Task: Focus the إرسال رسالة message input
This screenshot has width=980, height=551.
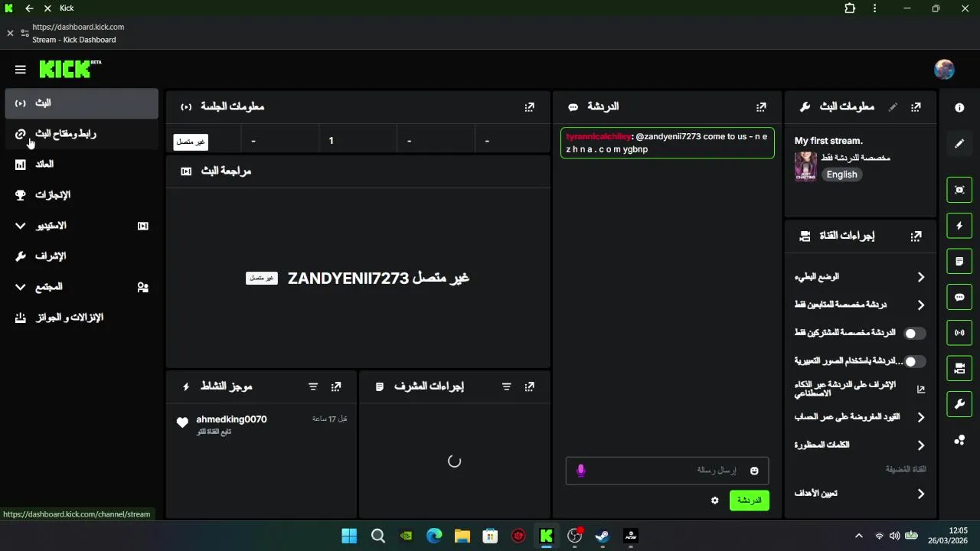Action: tap(666, 471)
